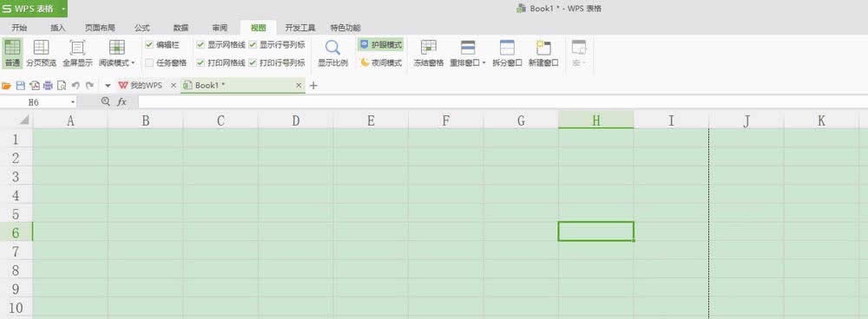The height and width of the screenshot is (319, 868).
Task: Uncheck 打印行号列标 checkbox
Action: pos(253,62)
